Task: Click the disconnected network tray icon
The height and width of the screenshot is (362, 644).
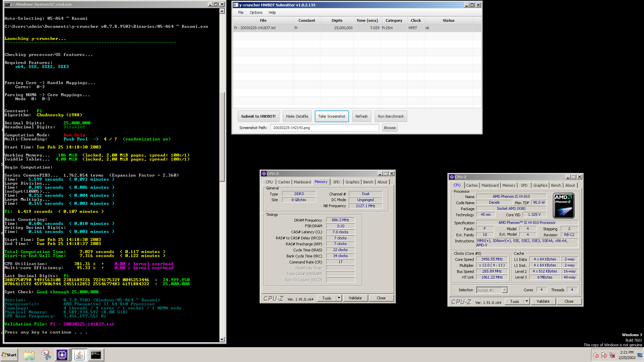Action: click(x=612, y=355)
